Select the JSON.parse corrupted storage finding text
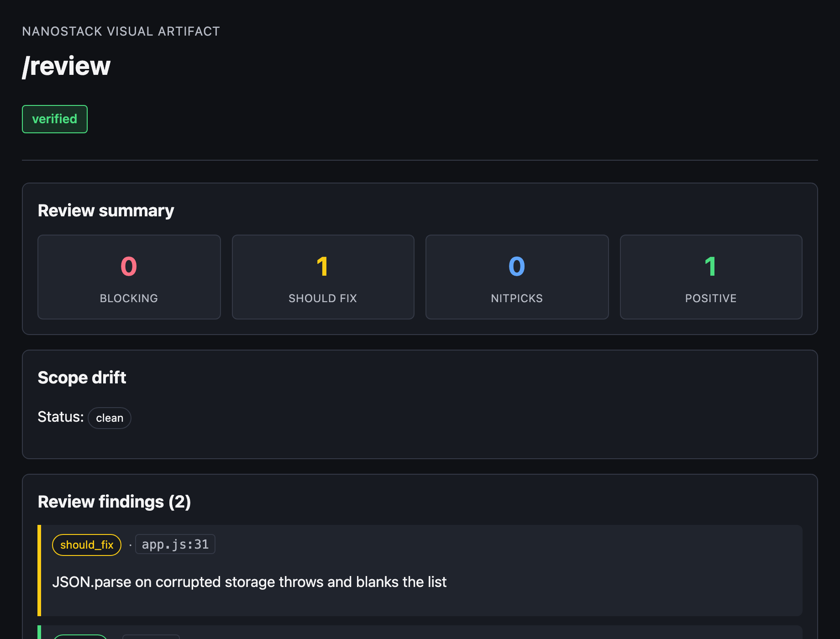840x639 pixels. [249, 582]
